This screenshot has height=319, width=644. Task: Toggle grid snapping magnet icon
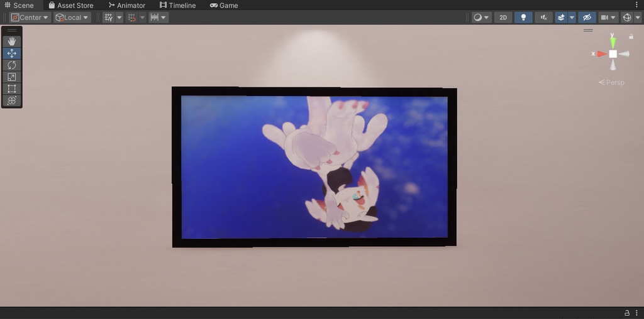[x=131, y=17]
